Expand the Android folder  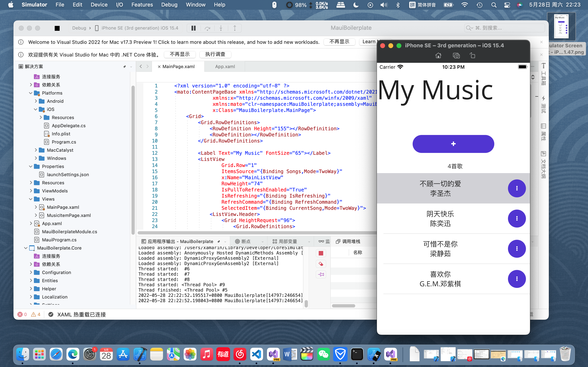point(36,101)
